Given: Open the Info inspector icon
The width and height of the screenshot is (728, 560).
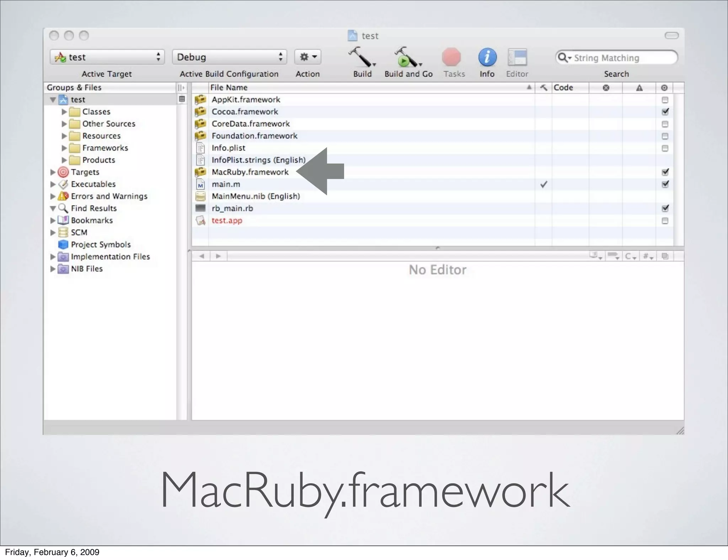Looking at the screenshot, I should click(x=487, y=57).
